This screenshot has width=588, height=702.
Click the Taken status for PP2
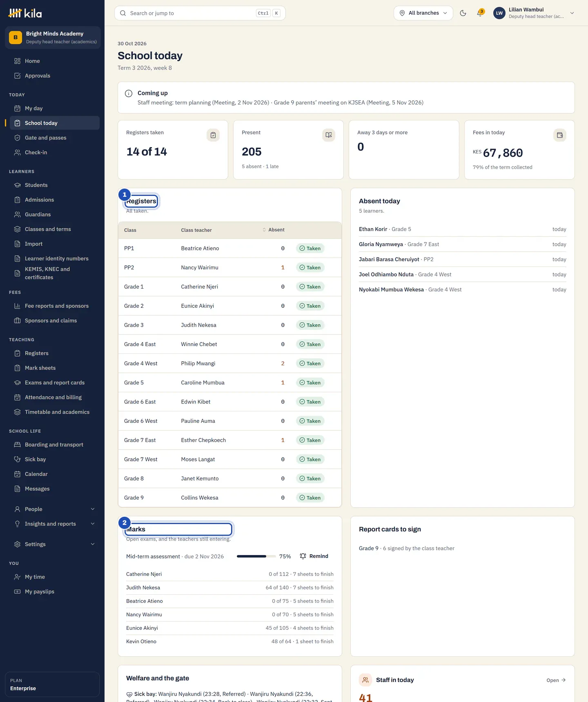point(310,268)
